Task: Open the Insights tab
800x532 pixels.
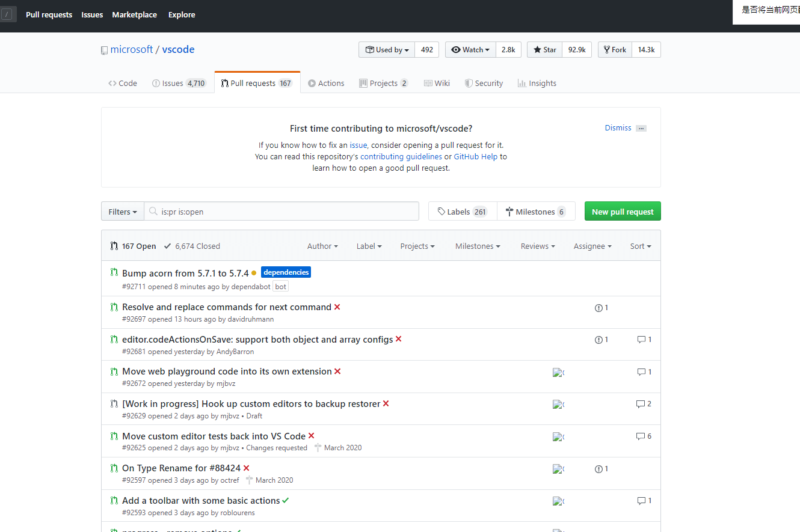Action: point(537,84)
